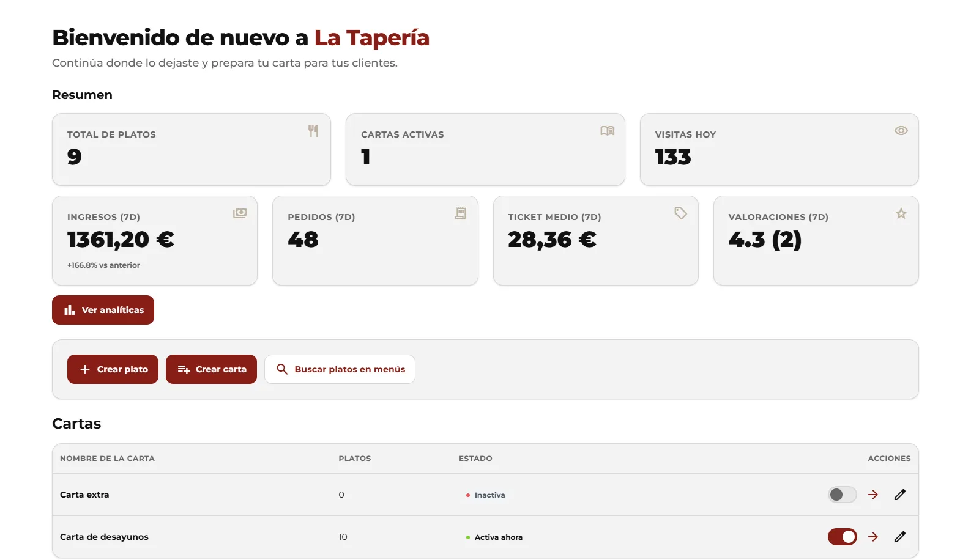Edit Carta extra with the pencil icon
This screenshot has height=560, width=971.
click(x=899, y=495)
